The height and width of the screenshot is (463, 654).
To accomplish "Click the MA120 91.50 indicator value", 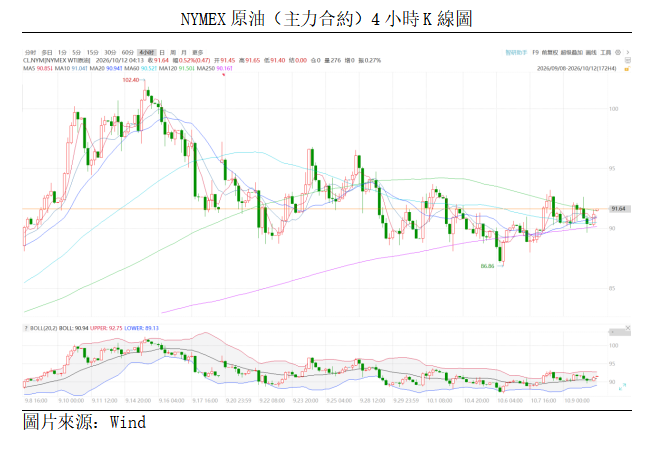I will click(177, 68).
